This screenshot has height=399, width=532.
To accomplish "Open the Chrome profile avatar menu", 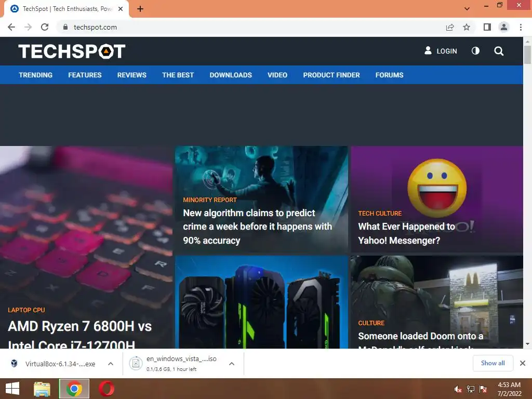I will point(504,27).
